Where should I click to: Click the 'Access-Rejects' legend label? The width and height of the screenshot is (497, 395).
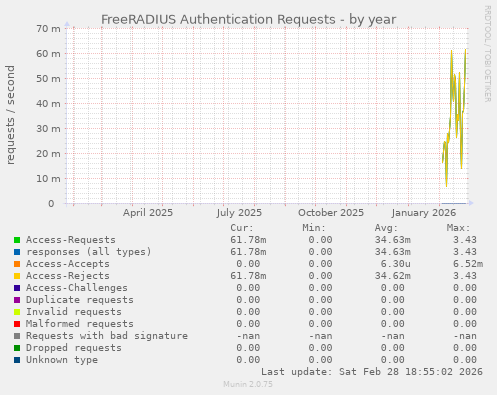coord(68,276)
